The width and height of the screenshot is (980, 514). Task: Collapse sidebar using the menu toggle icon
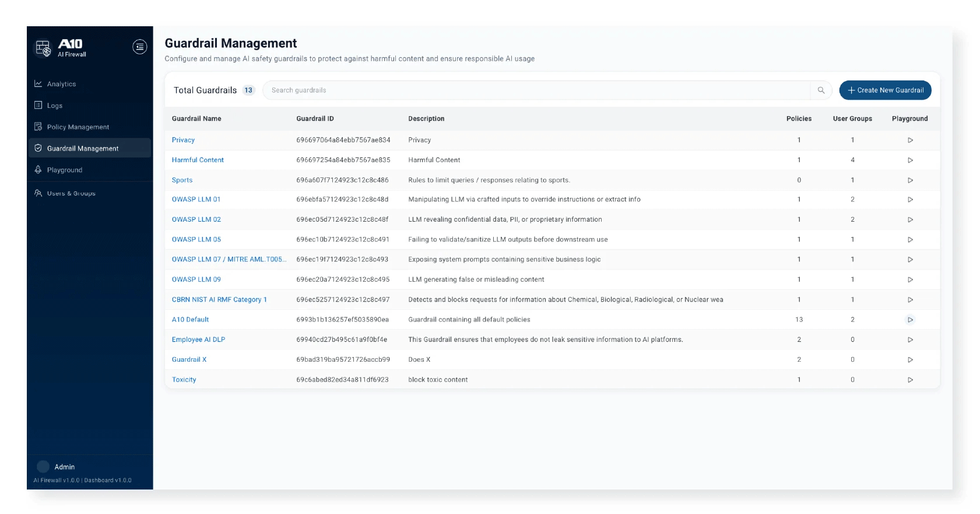click(x=140, y=47)
